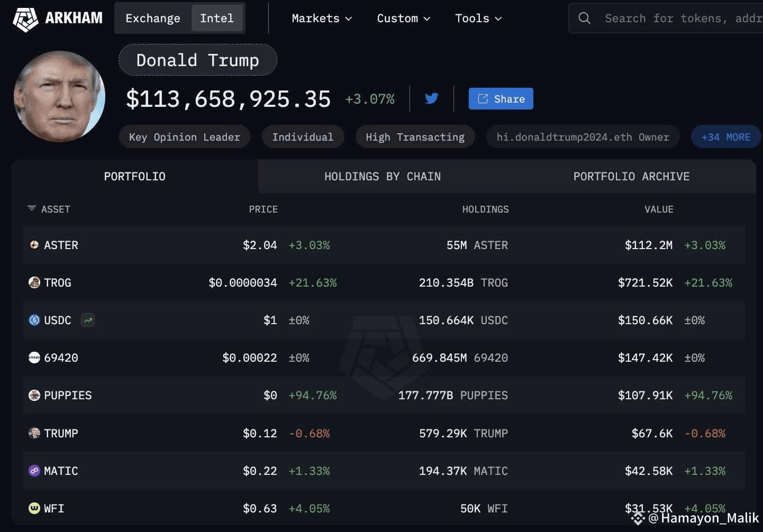Click the $721.52K TROG value
763x532 pixels.
tap(646, 282)
